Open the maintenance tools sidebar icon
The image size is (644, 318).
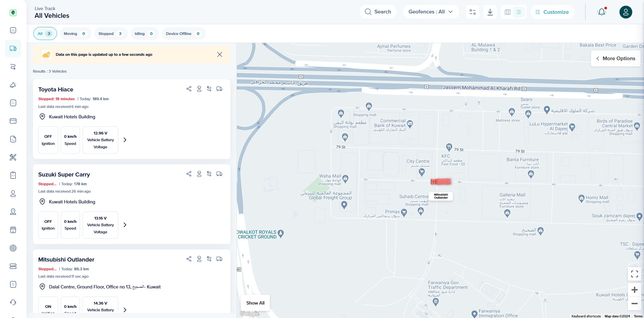(13, 157)
